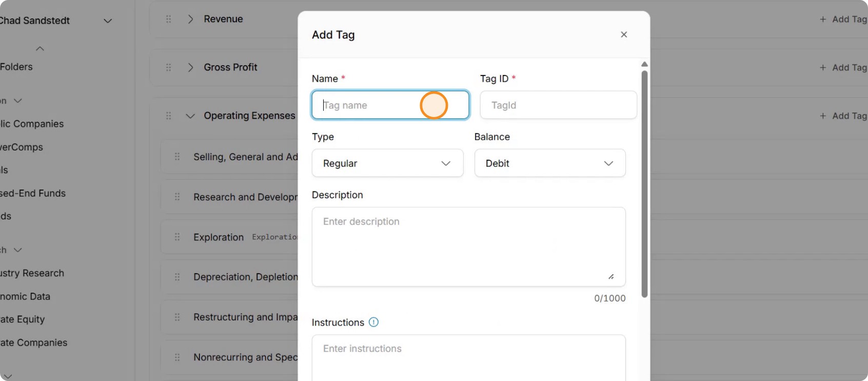Open Industry Research in the sidebar
This screenshot has height=381, width=868.
tap(32, 273)
